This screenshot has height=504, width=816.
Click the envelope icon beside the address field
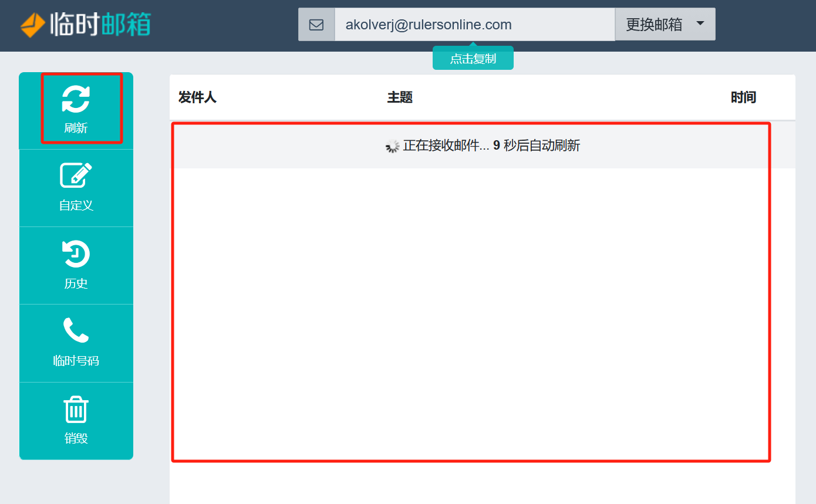point(316,25)
